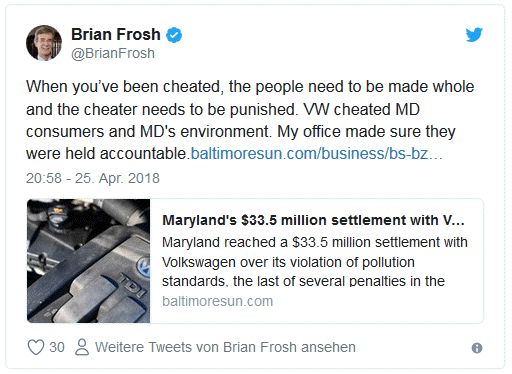Click the Brian Frosh display name
512x374 pixels.
pos(116,34)
